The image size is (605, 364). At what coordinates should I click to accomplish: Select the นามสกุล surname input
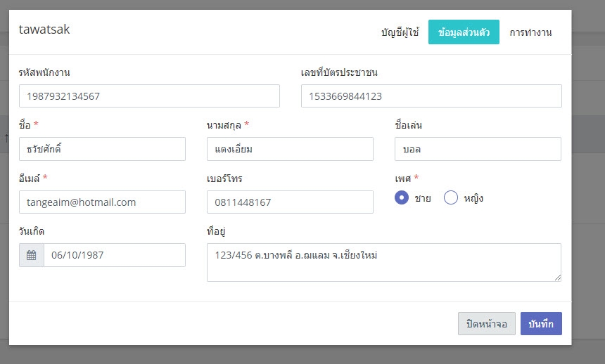(290, 149)
